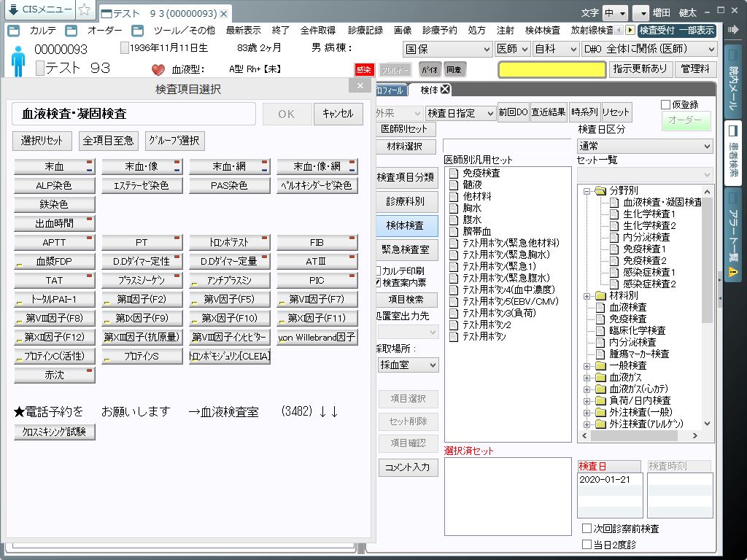This screenshot has width=747, height=560.
Task: Select the APTT test button
Action: 54,242
